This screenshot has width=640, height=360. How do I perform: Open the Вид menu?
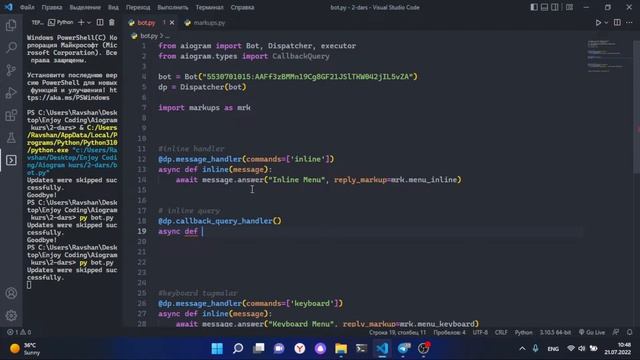tap(113, 7)
